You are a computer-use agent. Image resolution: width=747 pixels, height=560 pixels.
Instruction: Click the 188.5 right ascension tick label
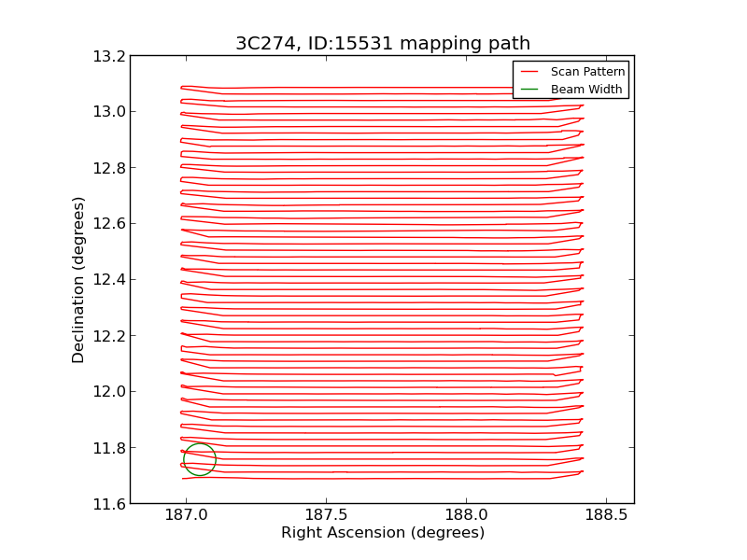pos(606,515)
